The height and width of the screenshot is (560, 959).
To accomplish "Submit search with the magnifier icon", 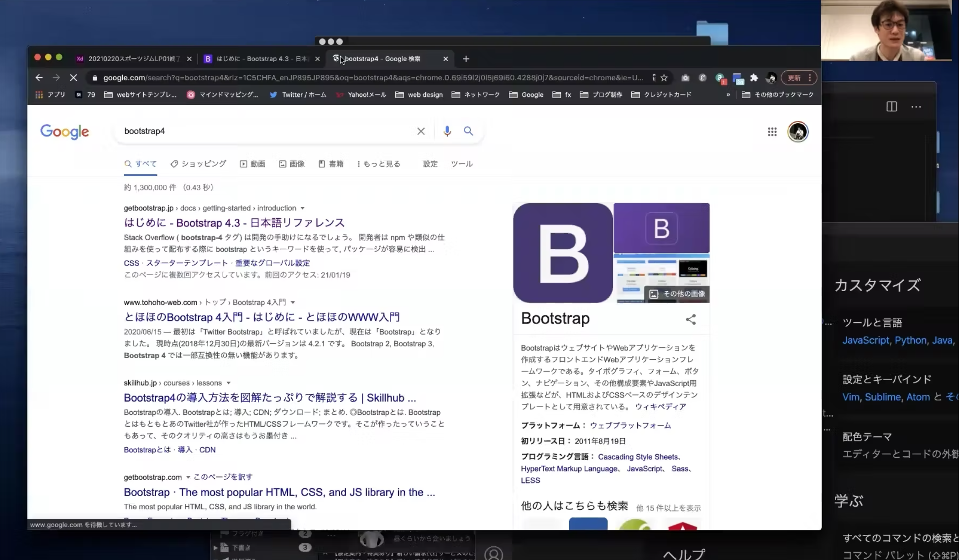I will click(468, 131).
